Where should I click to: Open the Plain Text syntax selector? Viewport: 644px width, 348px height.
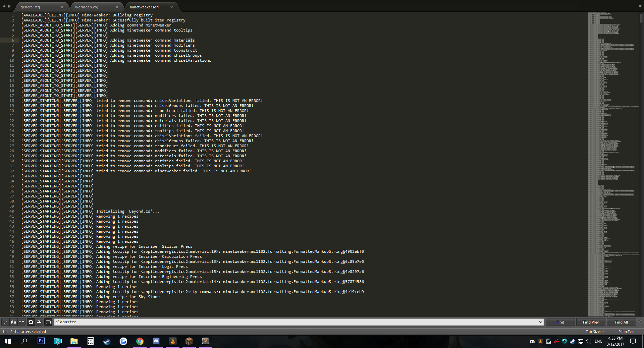(627, 332)
